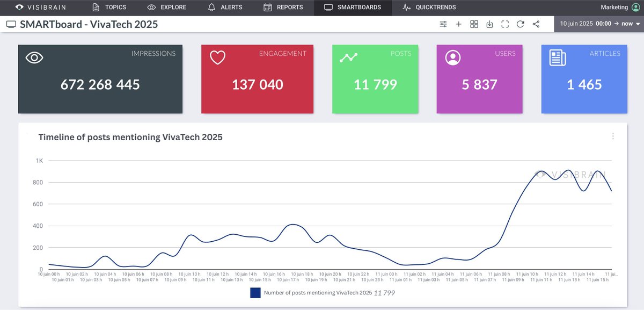Select the 1 465 articles value
Viewport: 644px width, 310px height.
point(584,84)
